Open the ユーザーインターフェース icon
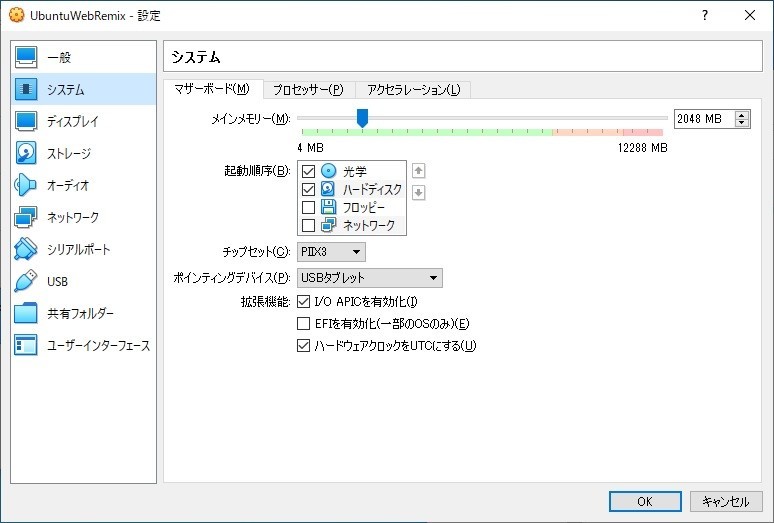The width and height of the screenshot is (774, 523). [26, 345]
